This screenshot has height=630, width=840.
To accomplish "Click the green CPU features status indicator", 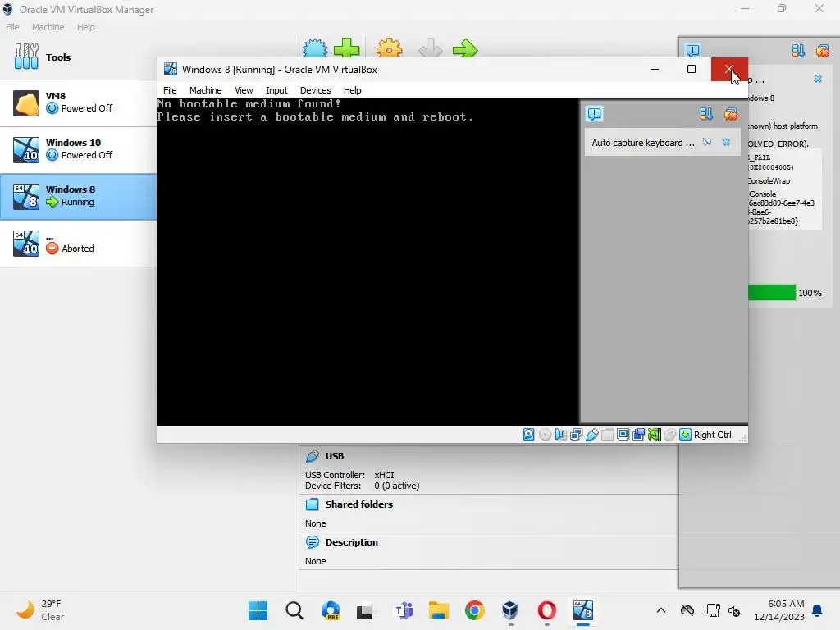I will tap(654, 435).
